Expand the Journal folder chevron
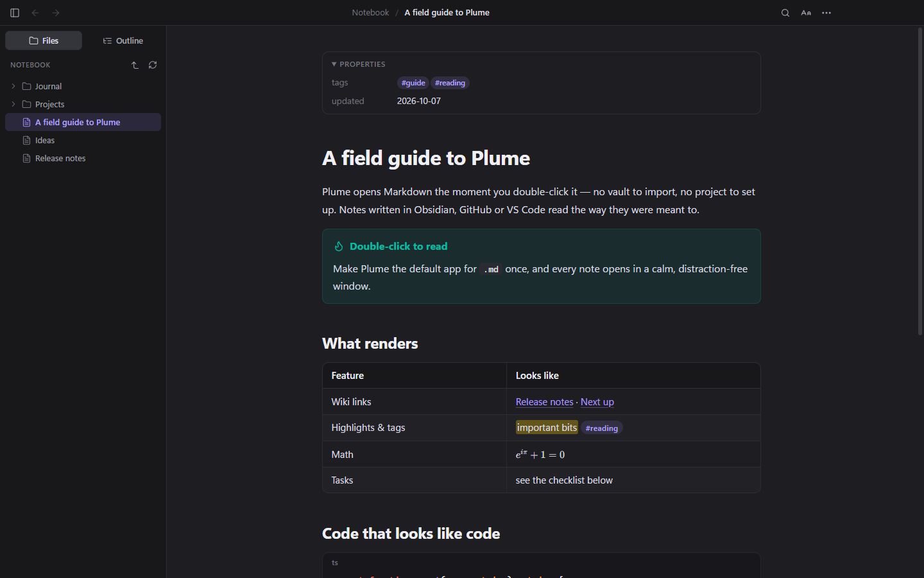The height and width of the screenshot is (578, 924). [x=13, y=86]
